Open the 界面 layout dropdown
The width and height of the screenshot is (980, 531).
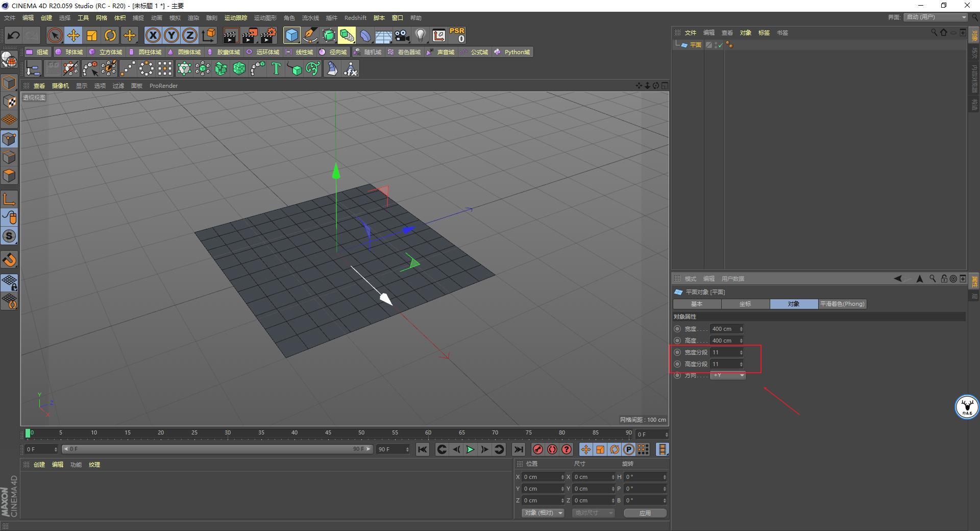[936, 17]
